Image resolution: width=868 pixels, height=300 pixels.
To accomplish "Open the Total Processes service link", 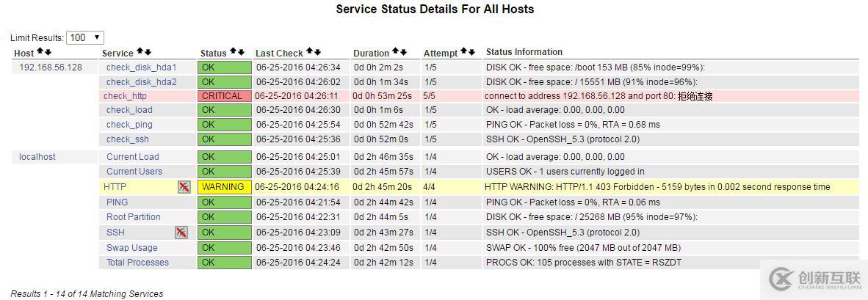I will click(137, 263).
